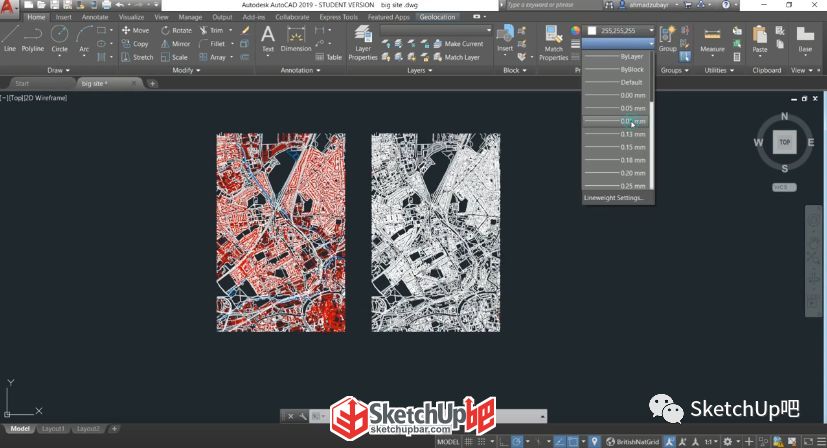Choose 0.13 mm lineweight
The image size is (827, 448).
pos(616,134)
